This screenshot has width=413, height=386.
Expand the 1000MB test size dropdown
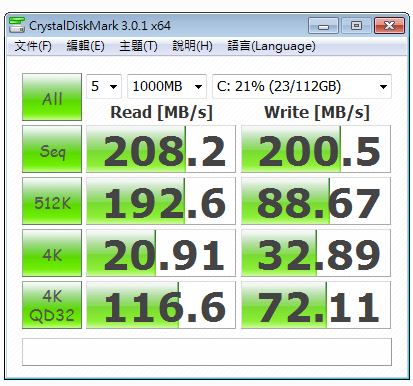(167, 86)
